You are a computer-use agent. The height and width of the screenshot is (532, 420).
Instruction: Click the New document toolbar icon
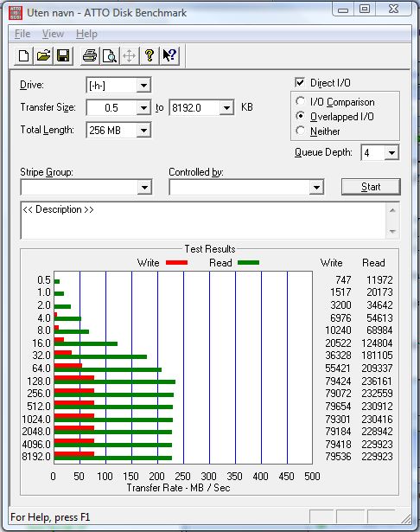[x=23, y=55]
